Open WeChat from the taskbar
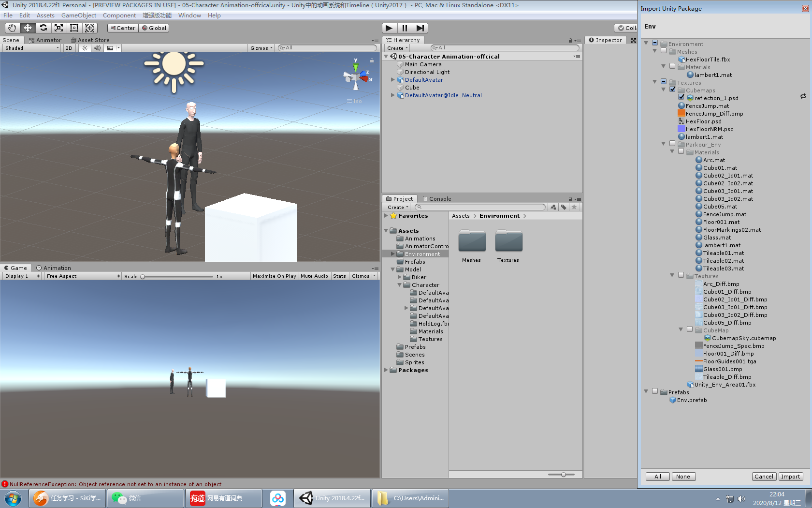This screenshot has height=508, width=812. click(x=145, y=498)
